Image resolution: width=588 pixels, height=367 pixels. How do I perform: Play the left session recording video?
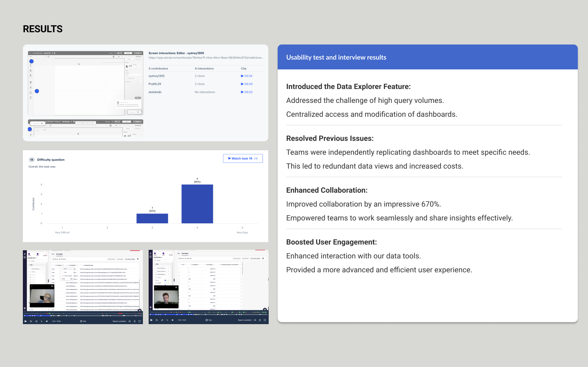click(x=25, y=321)
